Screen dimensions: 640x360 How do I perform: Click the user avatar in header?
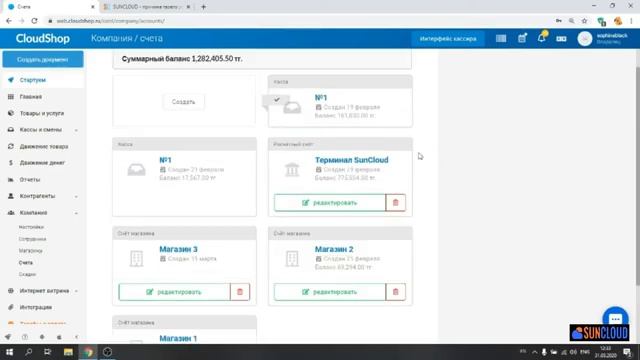pyautogui.click(x=584, y=39)
